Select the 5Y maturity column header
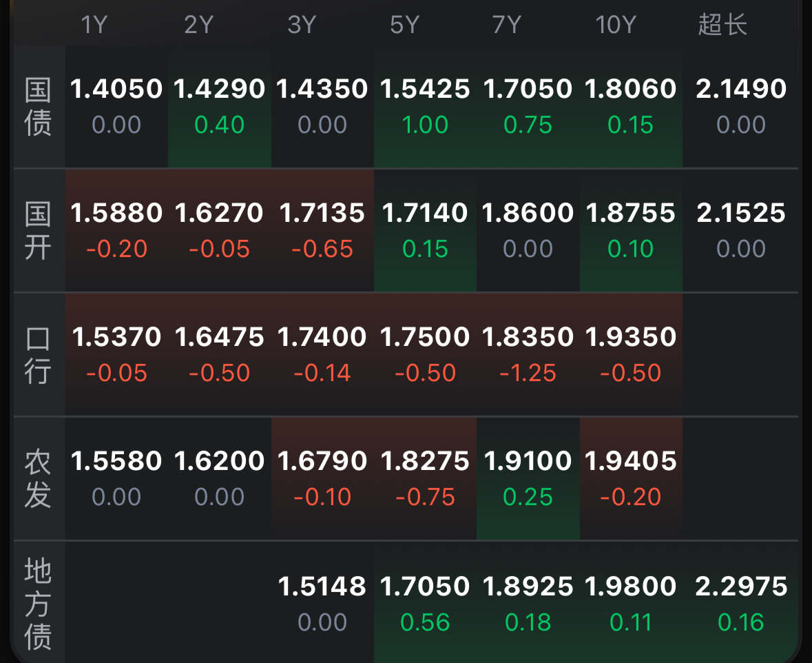Viewport: 812px width, 663px height. click(x=404, y=25)
